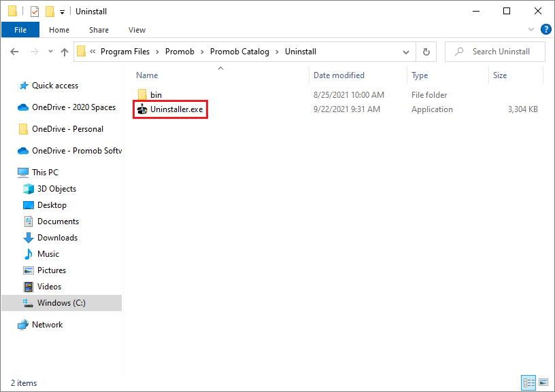This screenshot has width=555, height=392.
Task: Sort by the Type column header
Action: tap(420, 75)
